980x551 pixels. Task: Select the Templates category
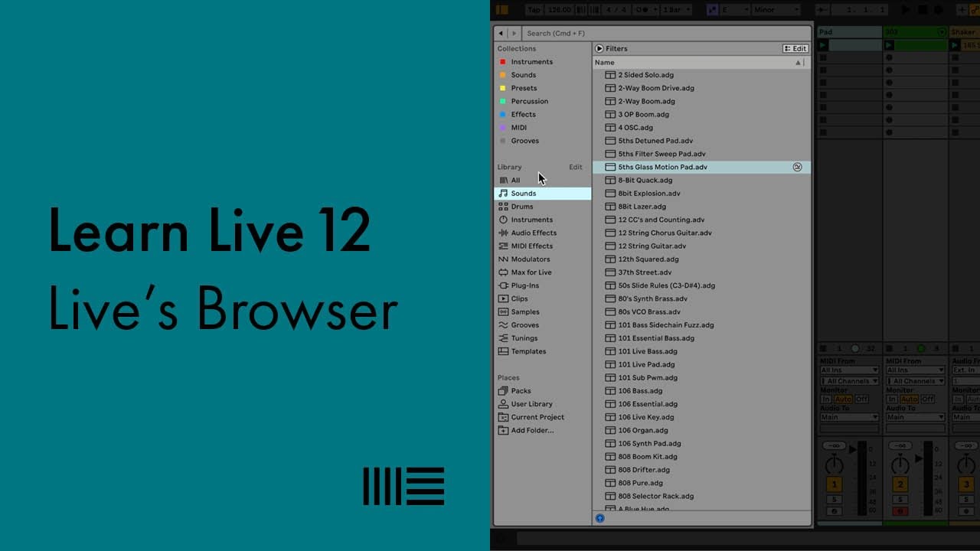[542, 351]
